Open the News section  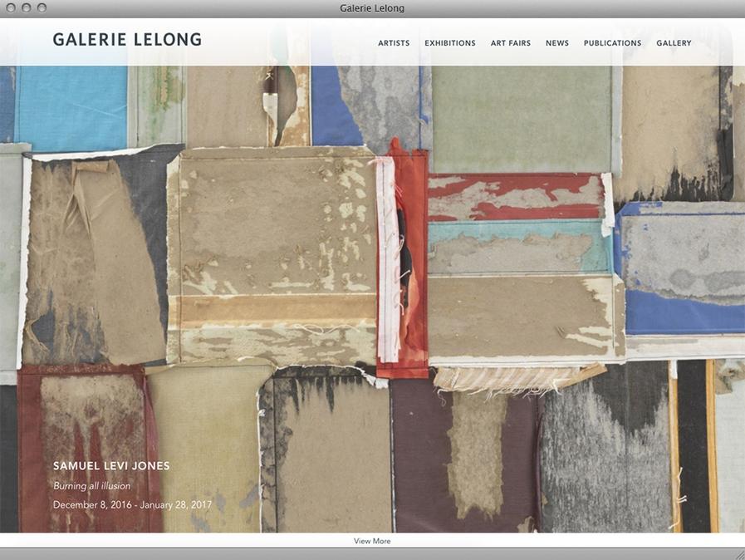point(556,42)
